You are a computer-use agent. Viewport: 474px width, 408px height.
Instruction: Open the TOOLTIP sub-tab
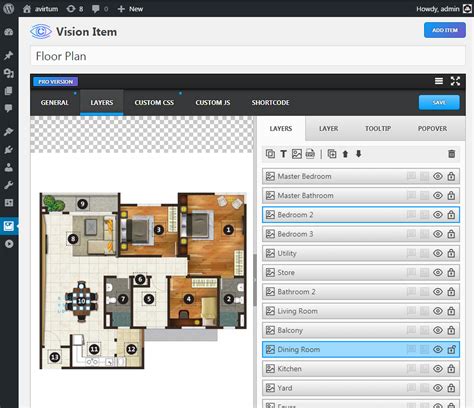pyautogui.click(x=378, y=129)
